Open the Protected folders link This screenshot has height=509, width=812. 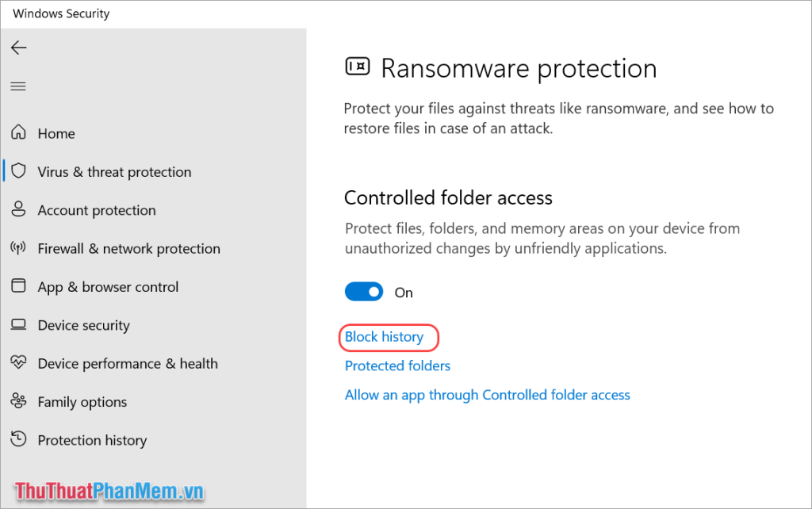tap(398, 366)
